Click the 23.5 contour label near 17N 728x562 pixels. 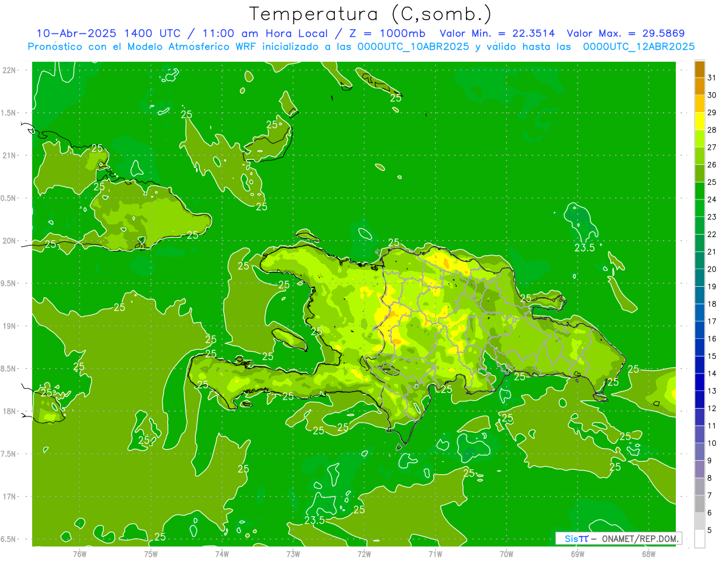[x=314, y=520]
